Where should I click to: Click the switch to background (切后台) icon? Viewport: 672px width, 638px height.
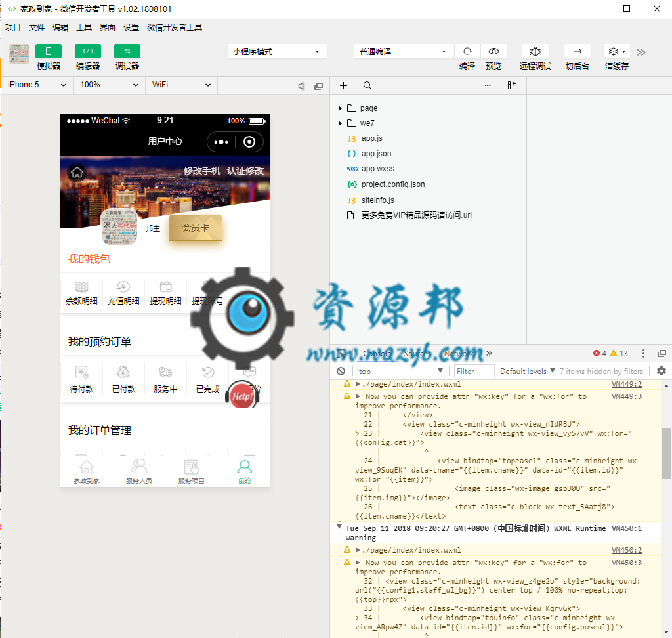click(x=577, y=51)
